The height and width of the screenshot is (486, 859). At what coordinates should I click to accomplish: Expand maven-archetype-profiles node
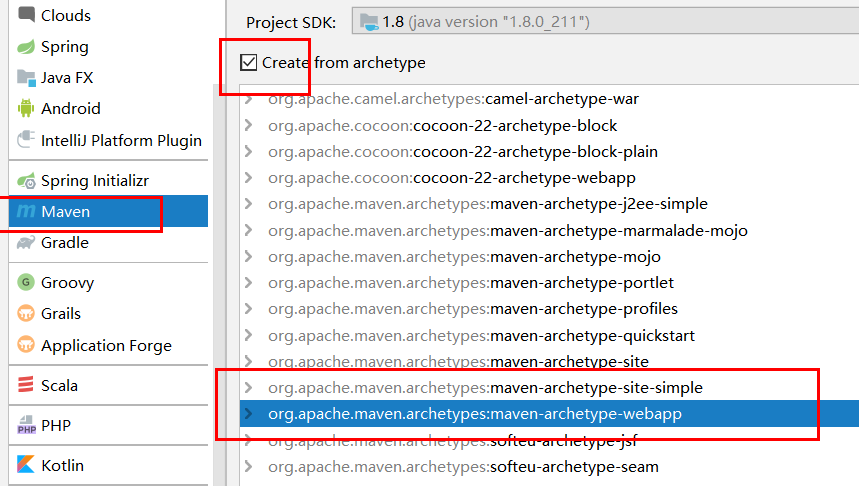click(249, 308)
